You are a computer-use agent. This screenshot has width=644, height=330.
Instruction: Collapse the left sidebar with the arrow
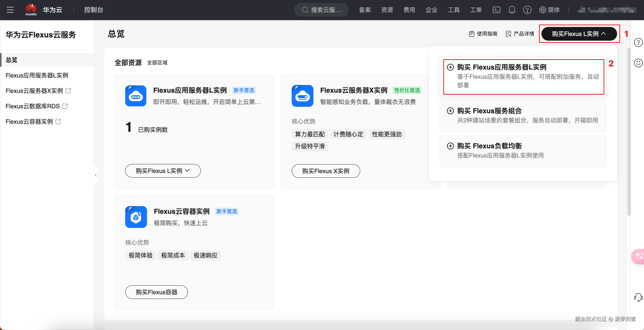[x=96, y=175]
